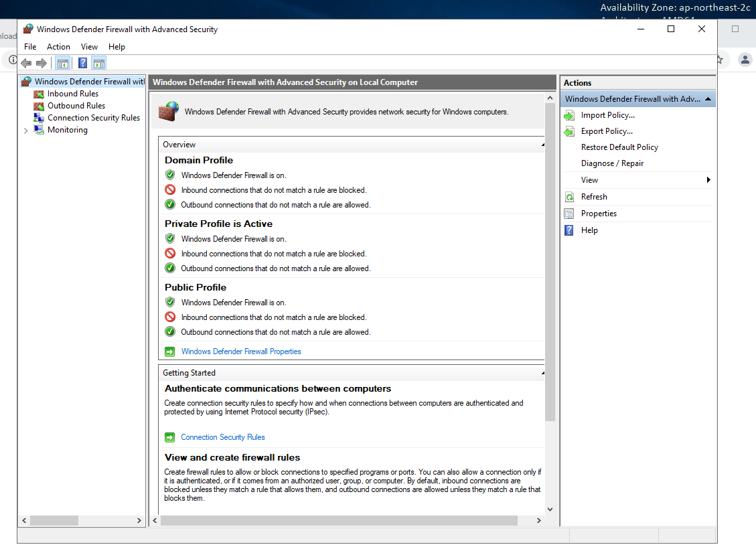Collapse the Overview section
The width and height of the screenshot is (756, 557).
(543, 145)
